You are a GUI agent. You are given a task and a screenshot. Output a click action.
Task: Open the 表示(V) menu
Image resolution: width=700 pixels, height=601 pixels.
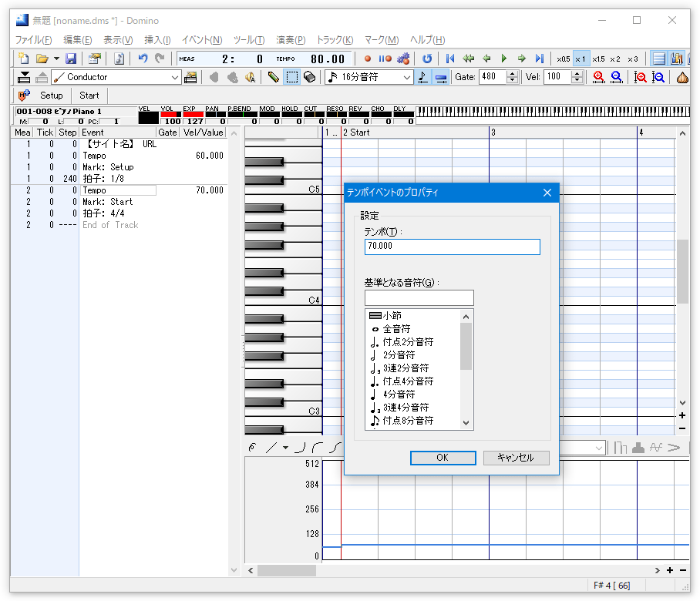pyautogui.click(x=118, y=40)
